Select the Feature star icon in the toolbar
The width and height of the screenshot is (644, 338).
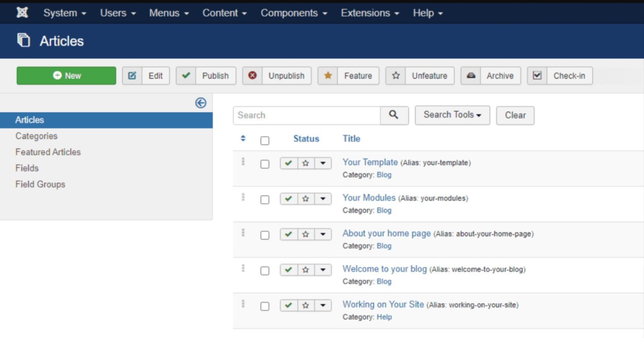[328, 76]
